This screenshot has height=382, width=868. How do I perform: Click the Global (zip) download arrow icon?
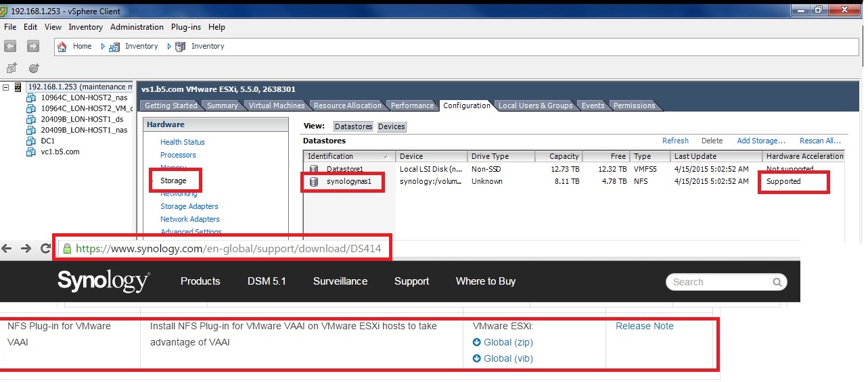coord(476,343)
